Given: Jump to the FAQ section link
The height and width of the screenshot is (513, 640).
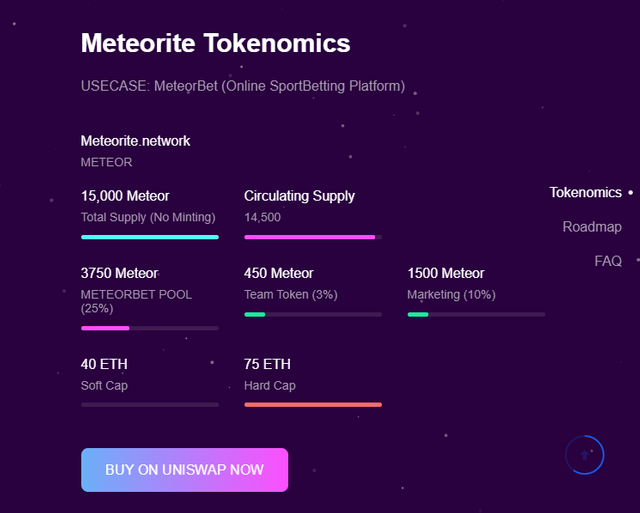Looking at the screenshot, I should pyautogui.click(x=608, y=261).
